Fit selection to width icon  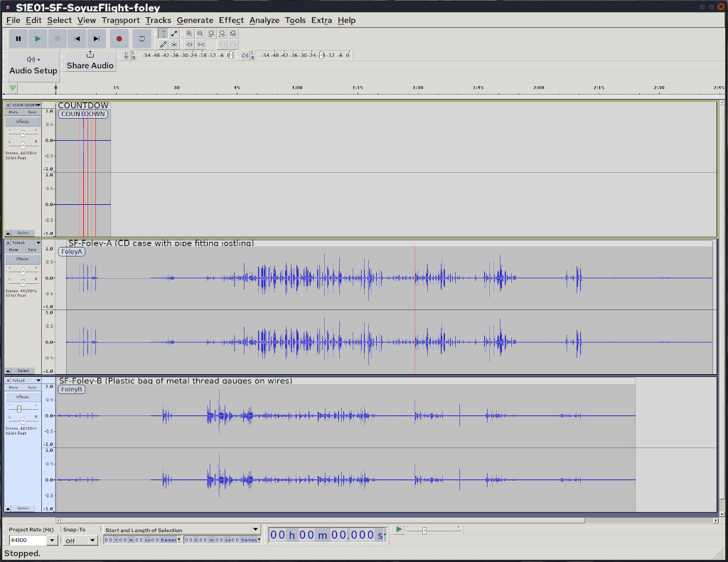click(x=211, y=33)
